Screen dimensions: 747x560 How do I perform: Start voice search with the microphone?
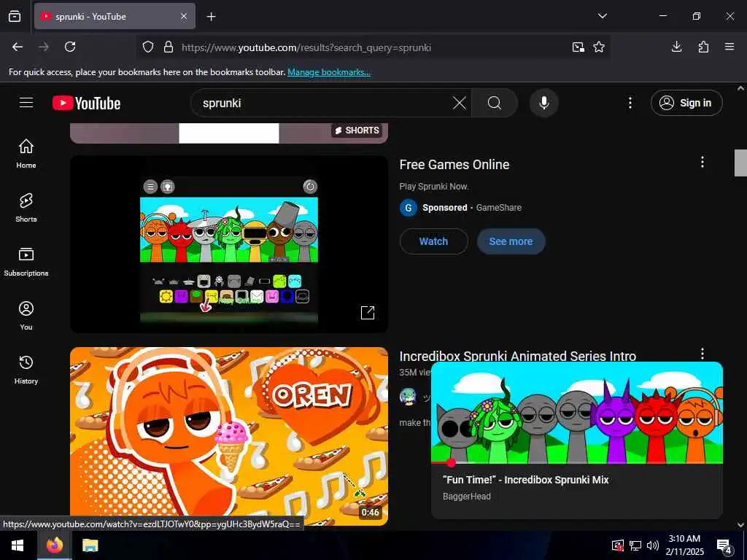tap(543, 103)
